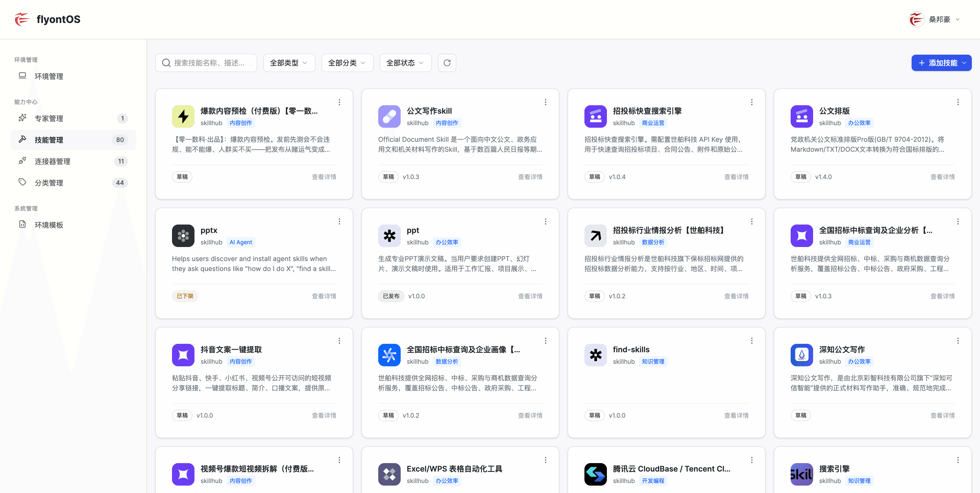980x493 pixels.
Task: Open more options for 招投标行业情报分析 card
Action: point(752,221)
